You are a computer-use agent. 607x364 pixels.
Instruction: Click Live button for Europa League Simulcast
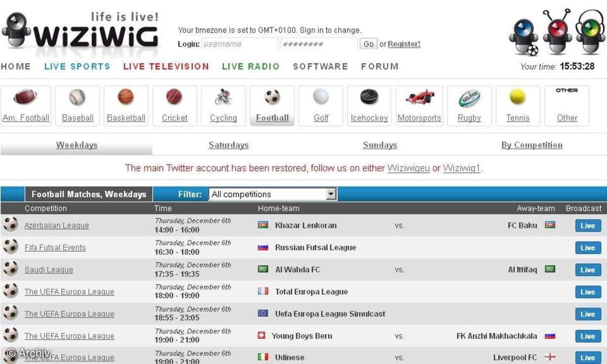click(x=588, y=314)
